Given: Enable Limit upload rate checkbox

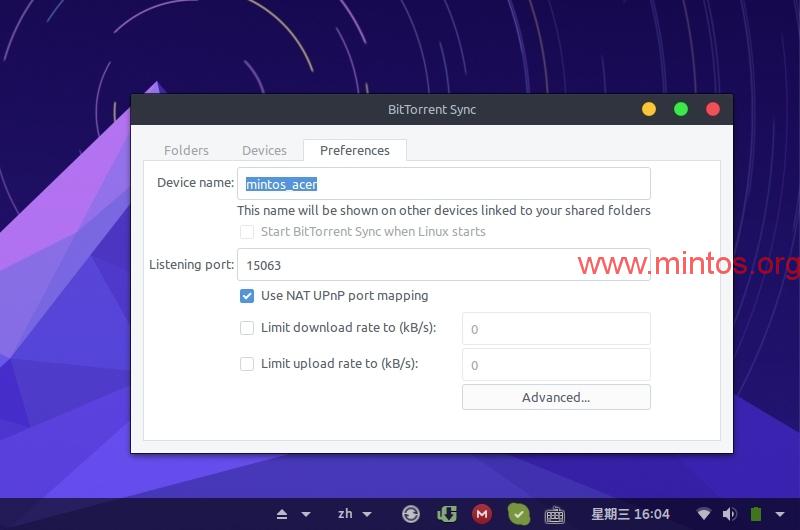Looking at the screenshot, I should [x=247, y=364].
